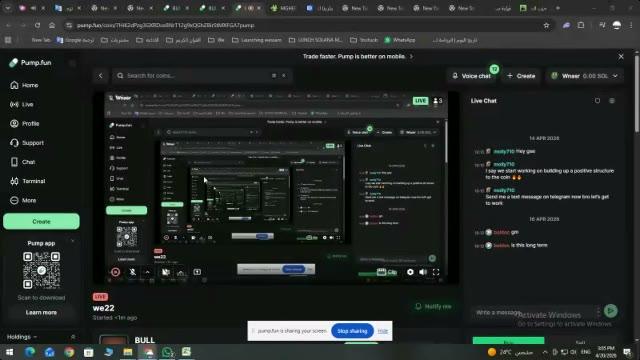
Task: Open the Trade faster mobile banner link
Action: click(x=358, y=56)
